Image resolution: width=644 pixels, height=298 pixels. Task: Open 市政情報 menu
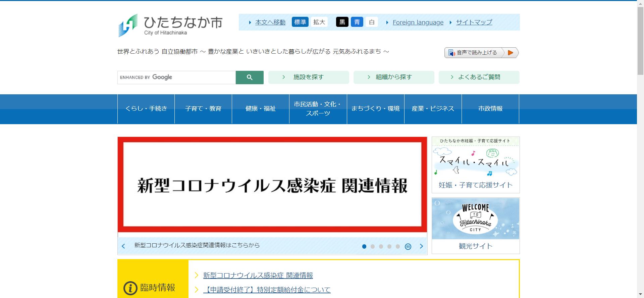490,109
